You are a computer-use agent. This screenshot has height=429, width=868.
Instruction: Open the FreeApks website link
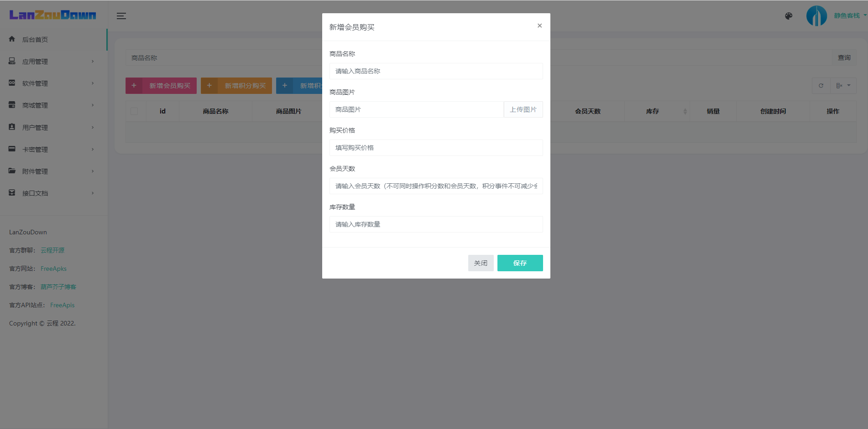(x=53, y=269)
